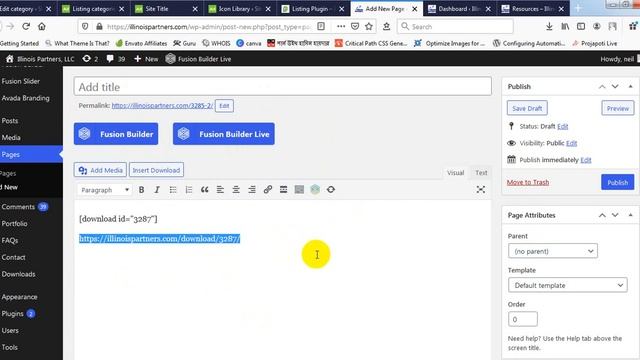Toggle bold formatting in editor toolbar

141,190
